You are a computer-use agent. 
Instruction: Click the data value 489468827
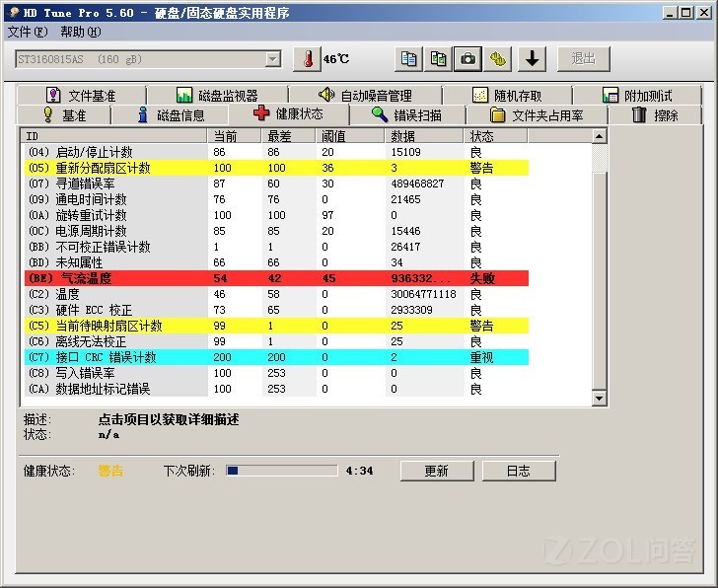point(417,184)
